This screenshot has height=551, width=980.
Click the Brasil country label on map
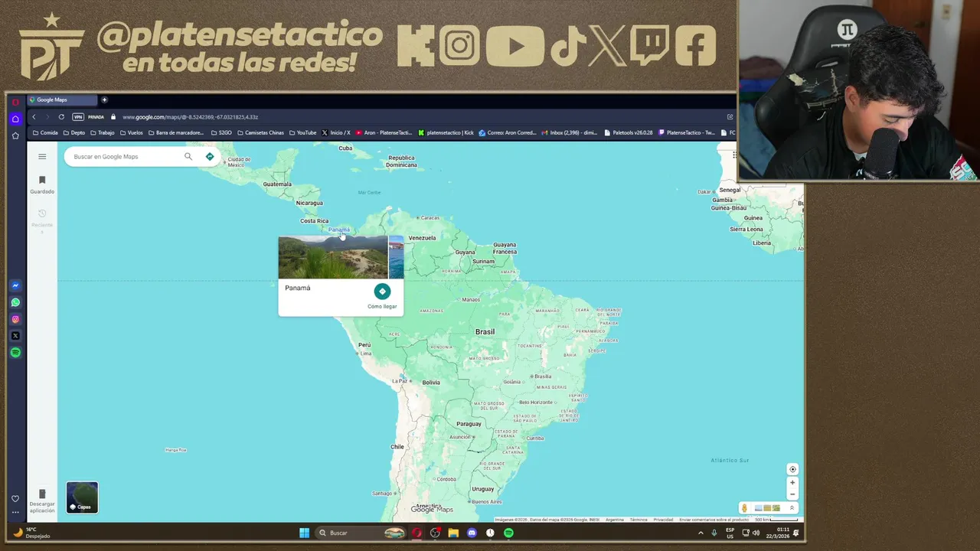485,332
